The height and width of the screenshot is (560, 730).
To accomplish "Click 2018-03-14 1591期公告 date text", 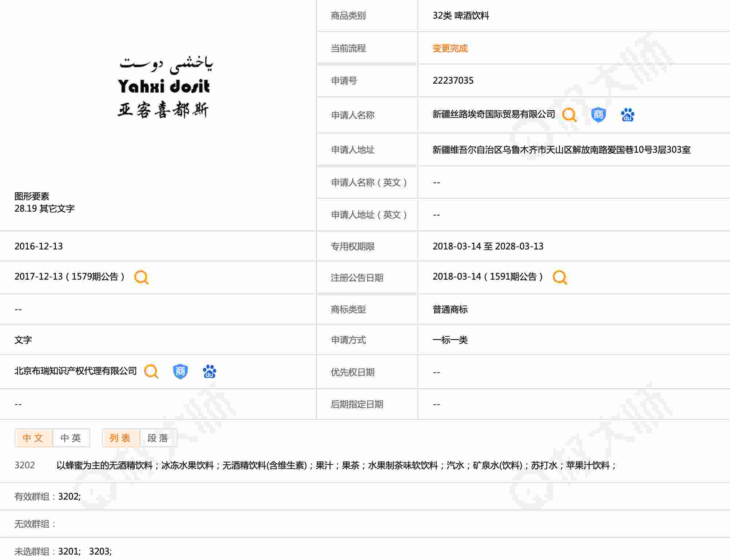I will click(x=487, y=277).
